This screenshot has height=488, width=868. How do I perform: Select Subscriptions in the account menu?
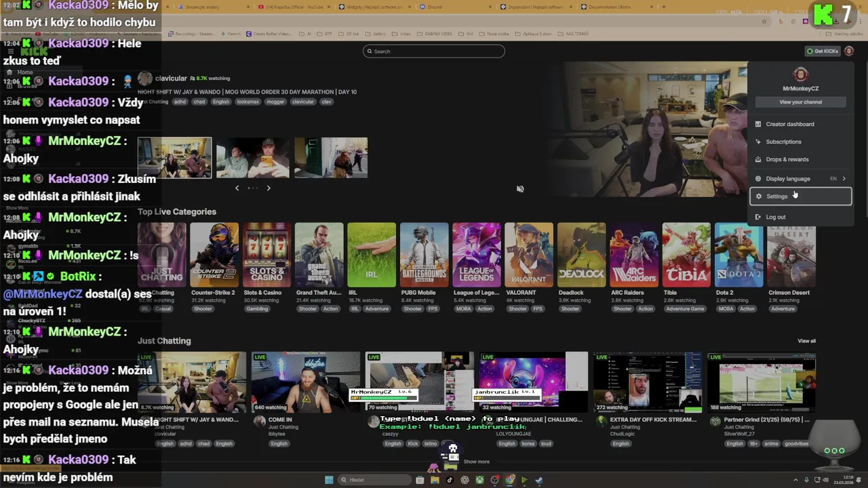click(800, 142)
